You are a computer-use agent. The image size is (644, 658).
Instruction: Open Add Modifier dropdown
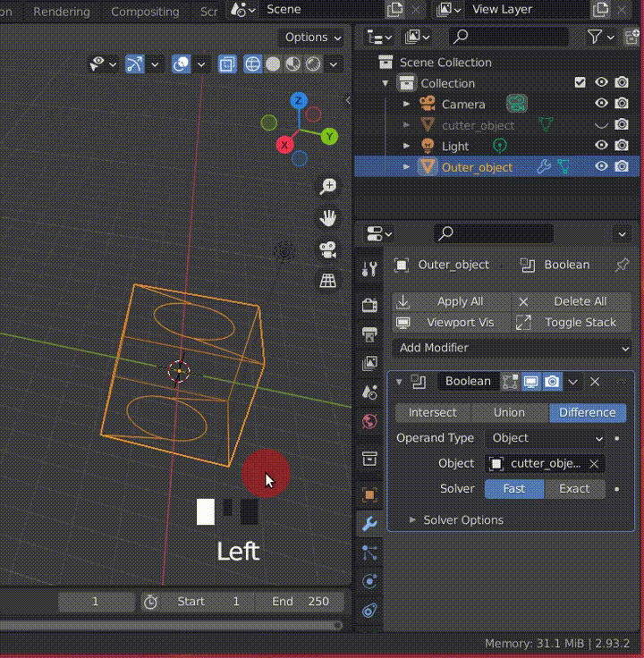coord(512,349)
